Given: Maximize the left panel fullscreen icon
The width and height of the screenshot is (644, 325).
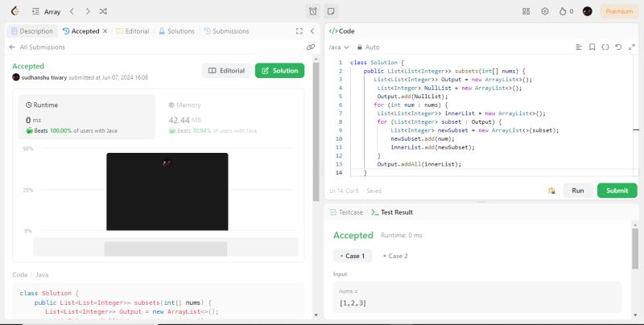Looking at the screenshot, I should [299, 31].
